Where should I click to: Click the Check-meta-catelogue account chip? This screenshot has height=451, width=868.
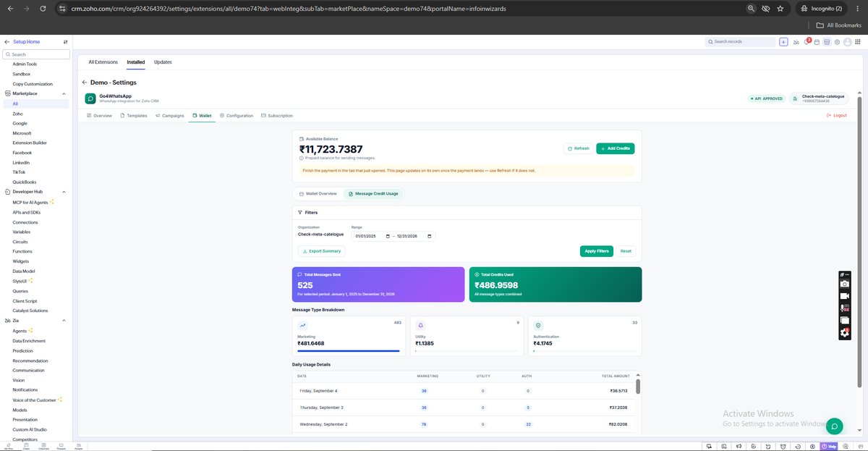tap(819, 98)
